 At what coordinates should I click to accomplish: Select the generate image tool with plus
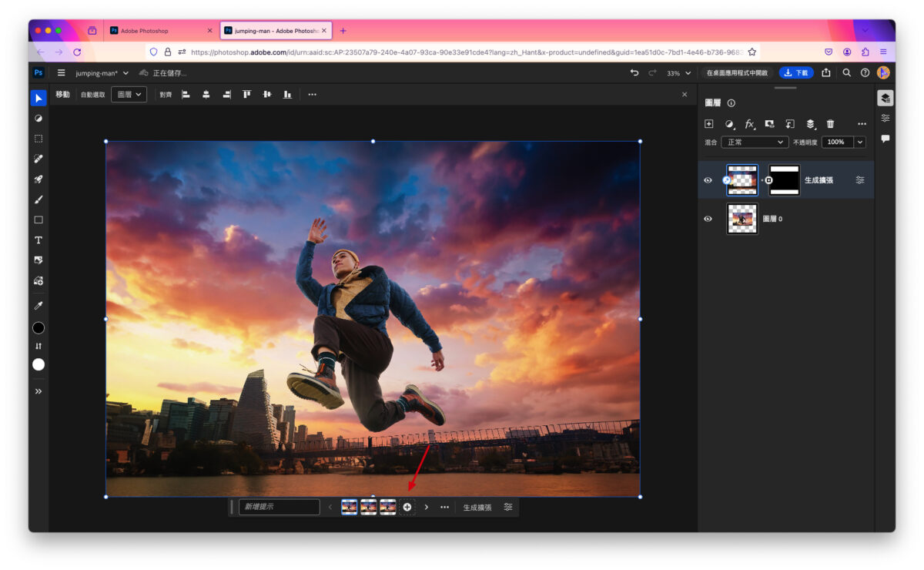38,280
